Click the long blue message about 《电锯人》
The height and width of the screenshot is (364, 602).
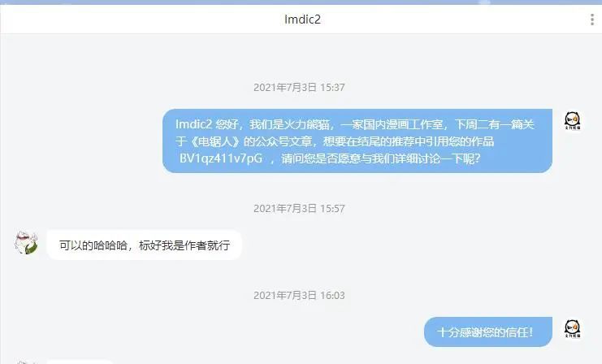click(357, 141)
